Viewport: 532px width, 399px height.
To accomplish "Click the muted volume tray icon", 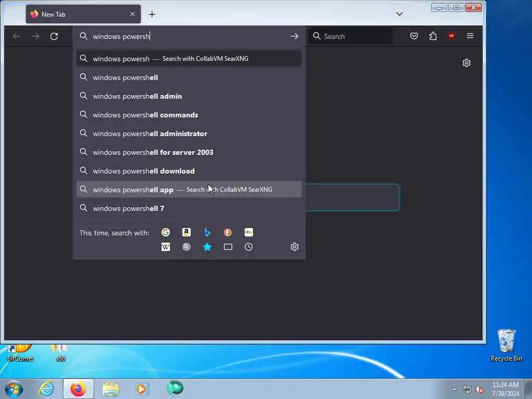I will (480, 390).
